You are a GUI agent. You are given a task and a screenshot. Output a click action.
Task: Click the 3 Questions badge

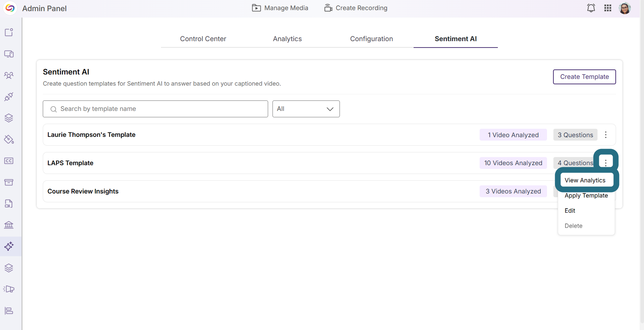pyautogui.click(x=575, y=135)
